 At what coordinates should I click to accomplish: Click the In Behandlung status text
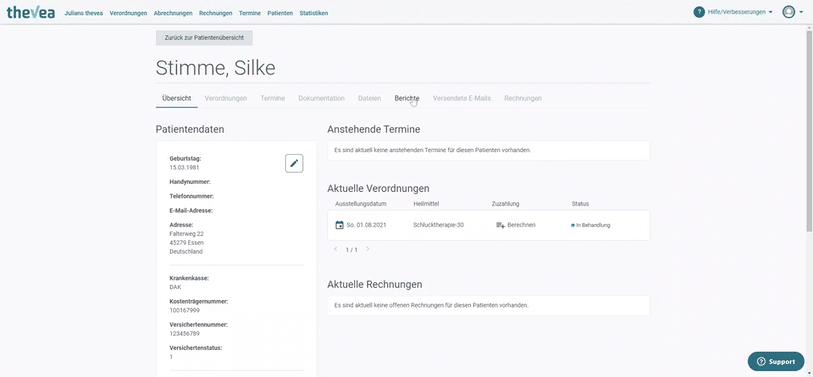(593, 226)
